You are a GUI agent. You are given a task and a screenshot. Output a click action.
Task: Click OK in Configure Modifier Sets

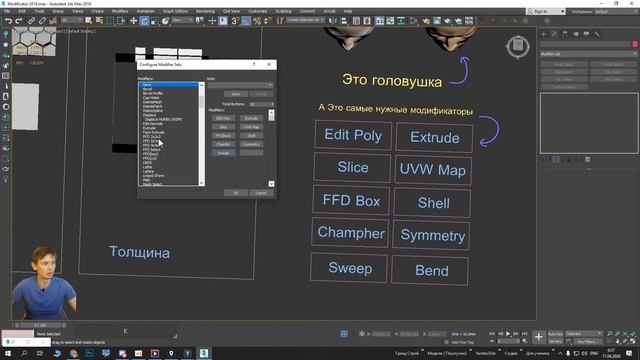tap(236, 193)
